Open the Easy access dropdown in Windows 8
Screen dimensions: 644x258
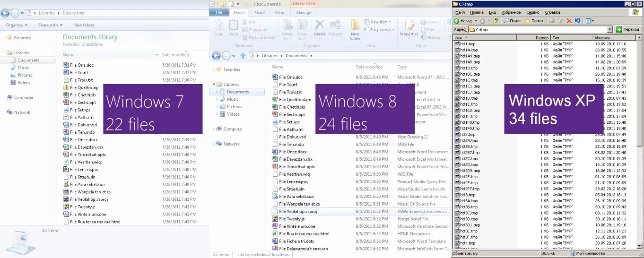(379, 30)
